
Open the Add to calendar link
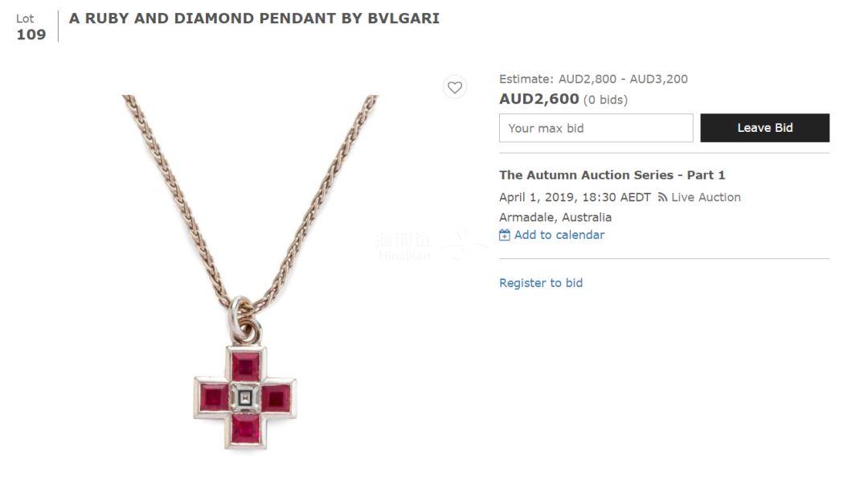[x=559, y=235]
